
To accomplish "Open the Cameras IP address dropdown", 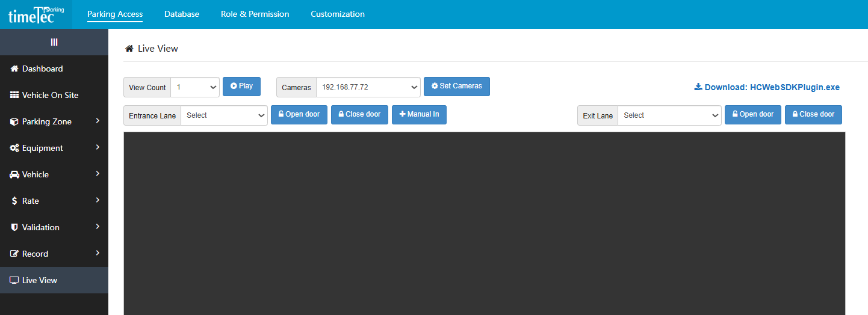I will (368, 87).
